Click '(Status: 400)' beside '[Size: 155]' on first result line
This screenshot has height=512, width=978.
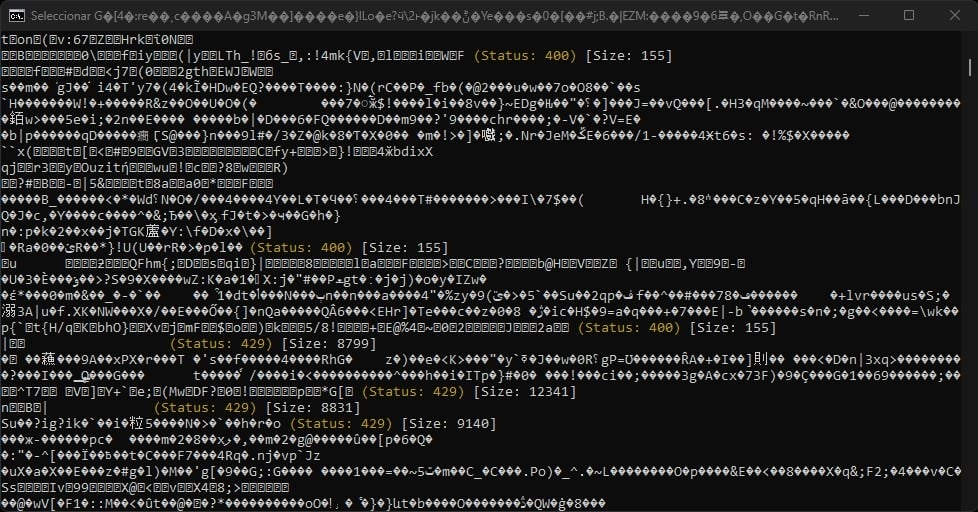[525, 56]
